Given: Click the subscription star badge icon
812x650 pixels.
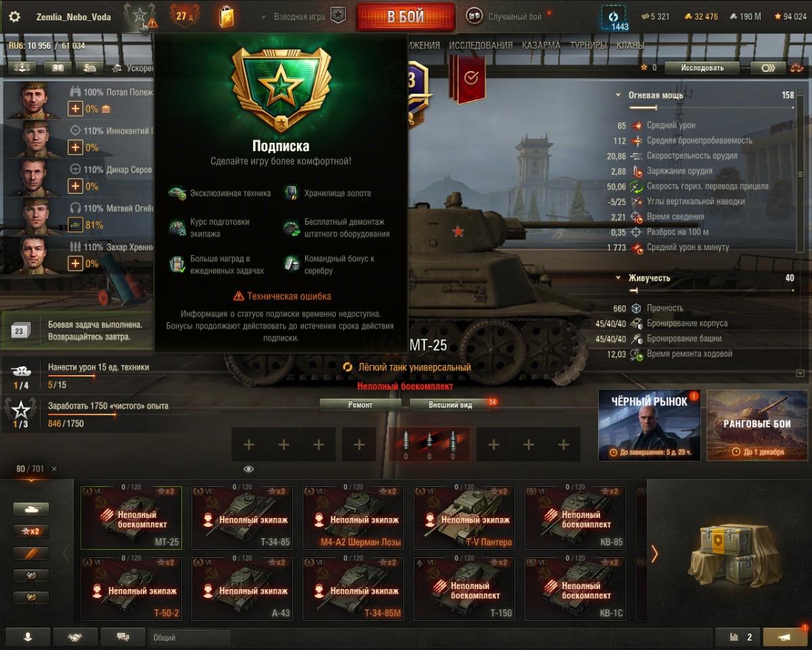Looking at the screenshot, I should 139,16.
